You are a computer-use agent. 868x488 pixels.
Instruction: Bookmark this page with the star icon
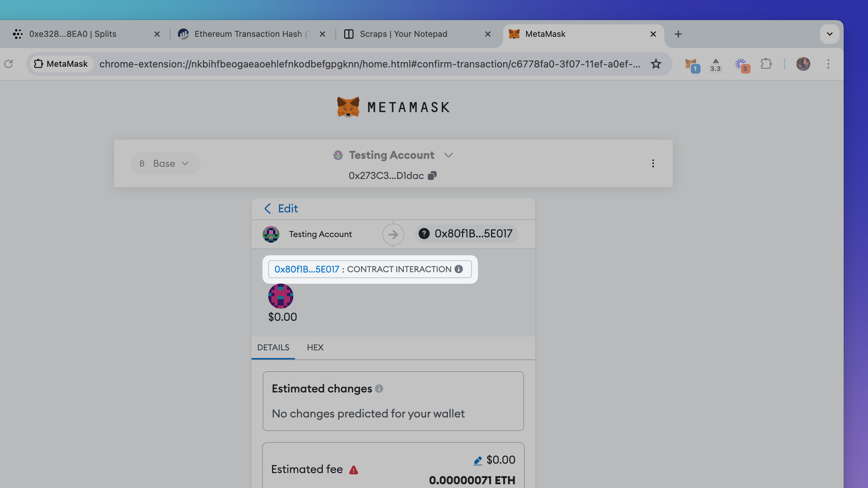tap(656, 64)
